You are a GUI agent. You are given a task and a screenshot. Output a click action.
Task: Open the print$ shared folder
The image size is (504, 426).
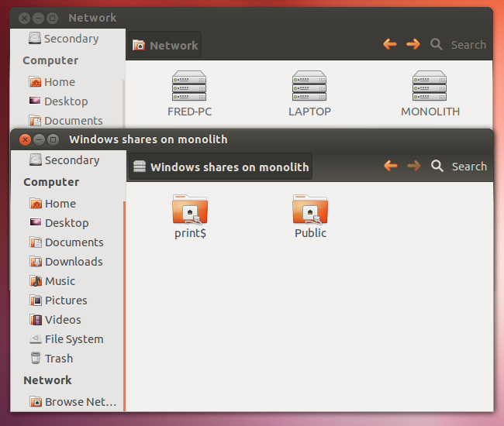(190, 216)
